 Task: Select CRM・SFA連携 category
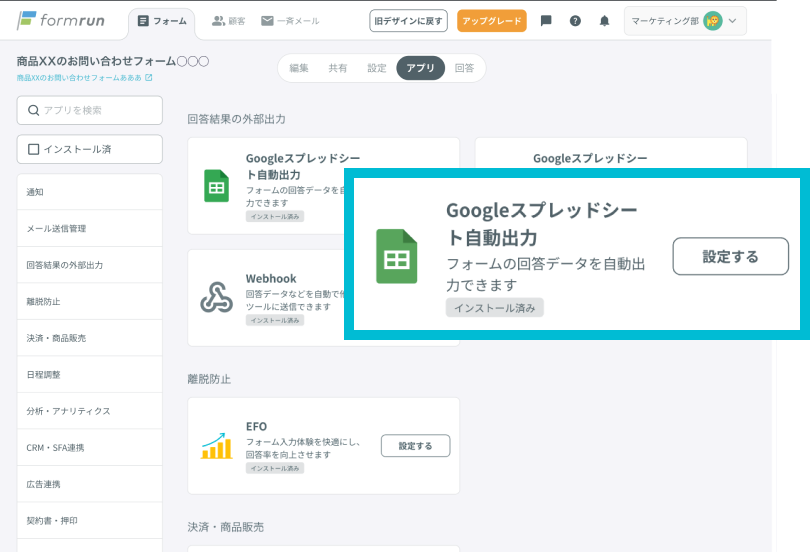click(x=90, y=448)
